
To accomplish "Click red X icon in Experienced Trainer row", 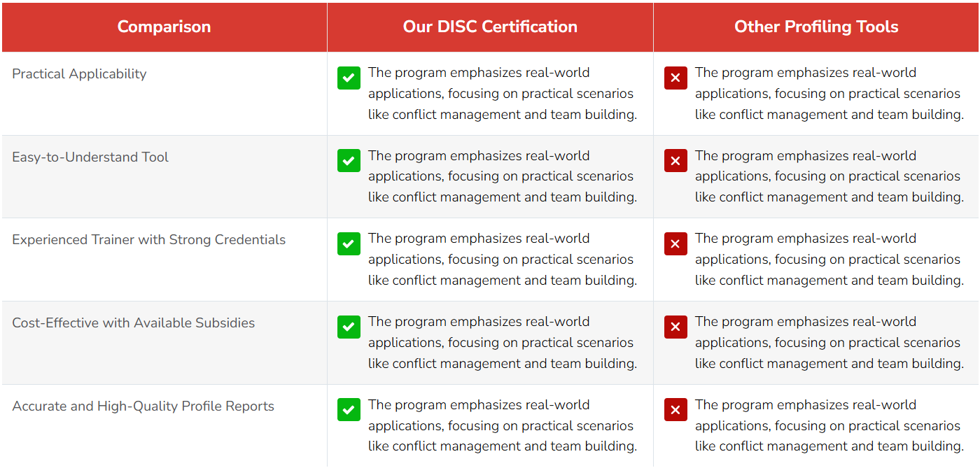I will (675, 243).
